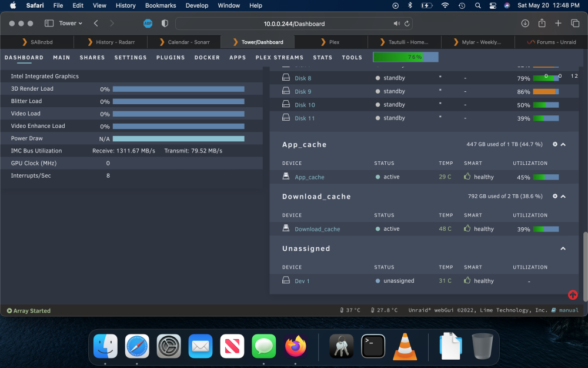Click the dashboard vertical scrollbar
588x368 pixels.
click(x=585, y=266)
